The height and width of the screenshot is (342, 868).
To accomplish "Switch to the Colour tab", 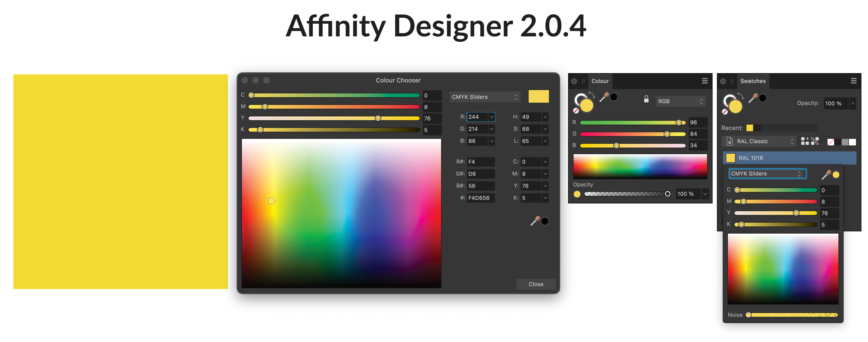I will (600, 81).
